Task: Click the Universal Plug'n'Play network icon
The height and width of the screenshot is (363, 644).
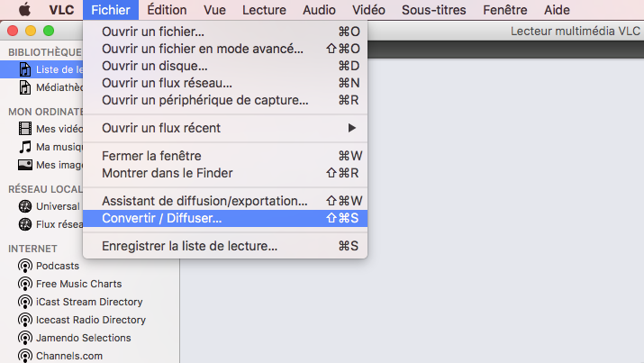Action: point(25,206)
